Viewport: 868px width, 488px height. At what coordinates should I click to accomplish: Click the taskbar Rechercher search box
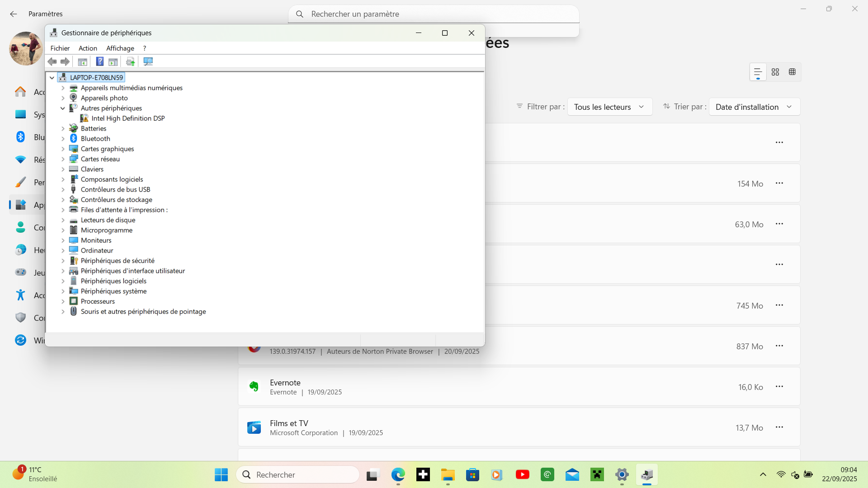[x=297, y=475]
